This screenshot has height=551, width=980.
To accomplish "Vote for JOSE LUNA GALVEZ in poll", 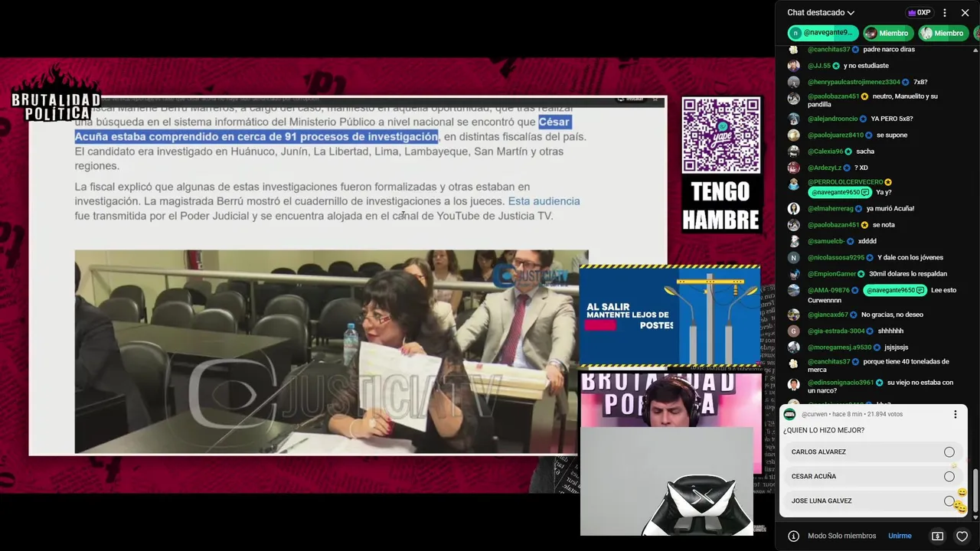I will click(x=873, y=500).
